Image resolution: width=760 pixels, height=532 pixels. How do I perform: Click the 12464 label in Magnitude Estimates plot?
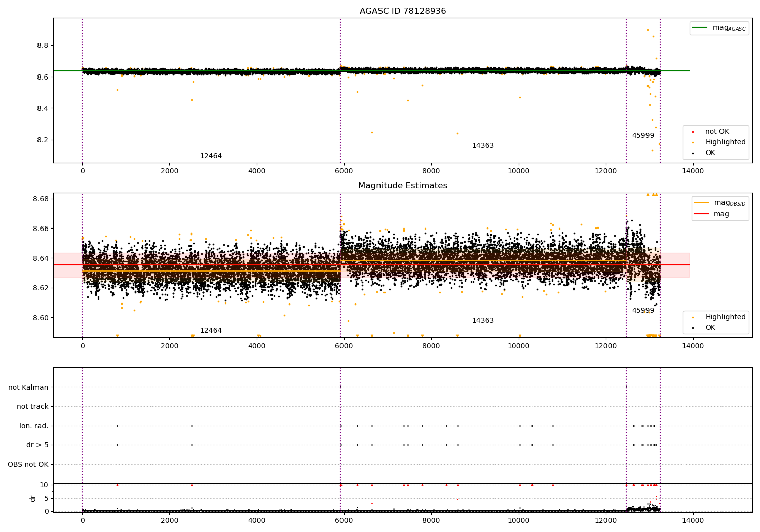point(211,331)
